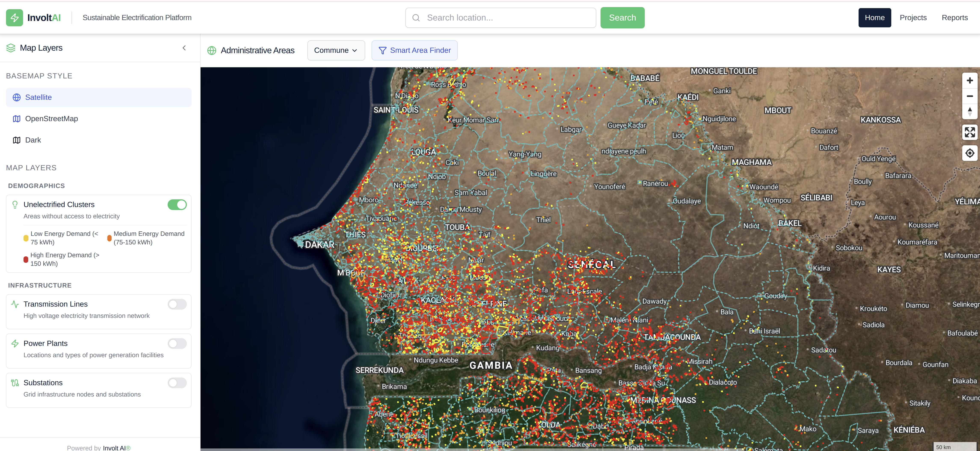Enable the Transmission Lines layer
Screen dimensions: 980x451
click(x=177, y=304)
